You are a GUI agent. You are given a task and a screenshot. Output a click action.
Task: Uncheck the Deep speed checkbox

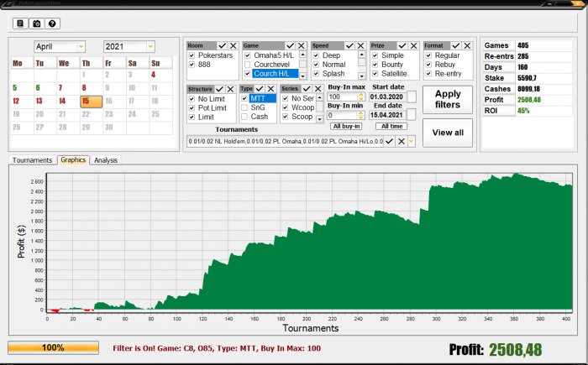(316, 55)
